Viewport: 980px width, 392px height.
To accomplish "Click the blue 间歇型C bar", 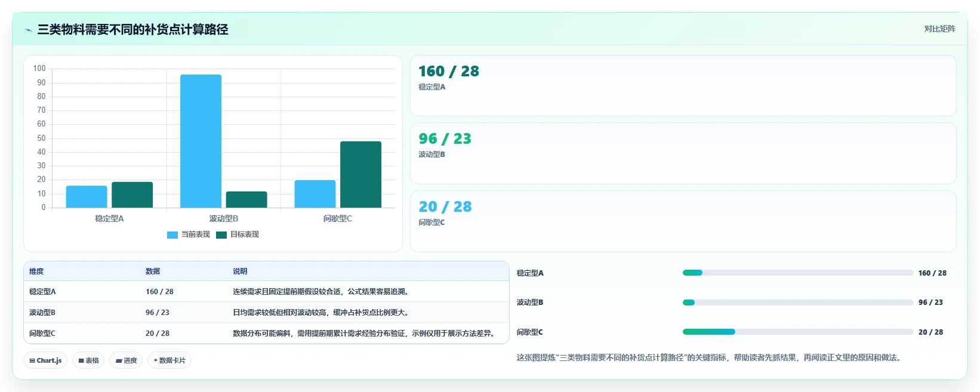I will point(315,194).
